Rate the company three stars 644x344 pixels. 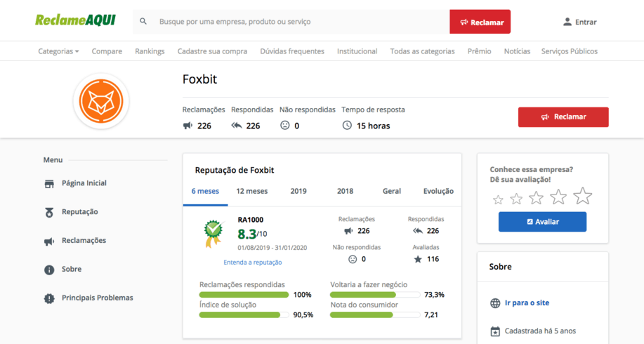pos(537,198)
